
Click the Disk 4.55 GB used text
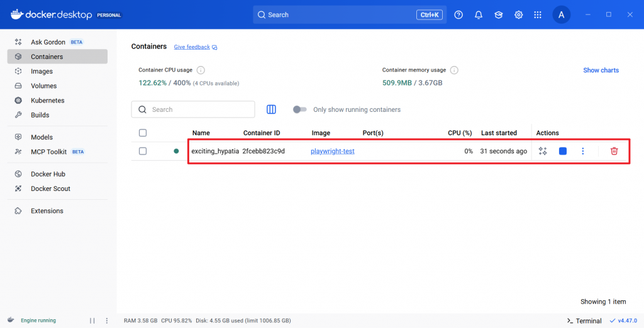pos(243,320)
